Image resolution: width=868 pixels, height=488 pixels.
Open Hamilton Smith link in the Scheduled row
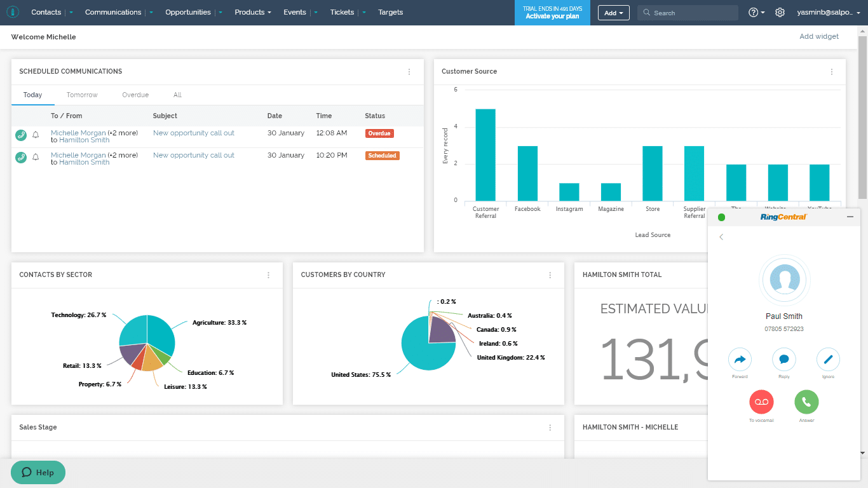[85, 162]
